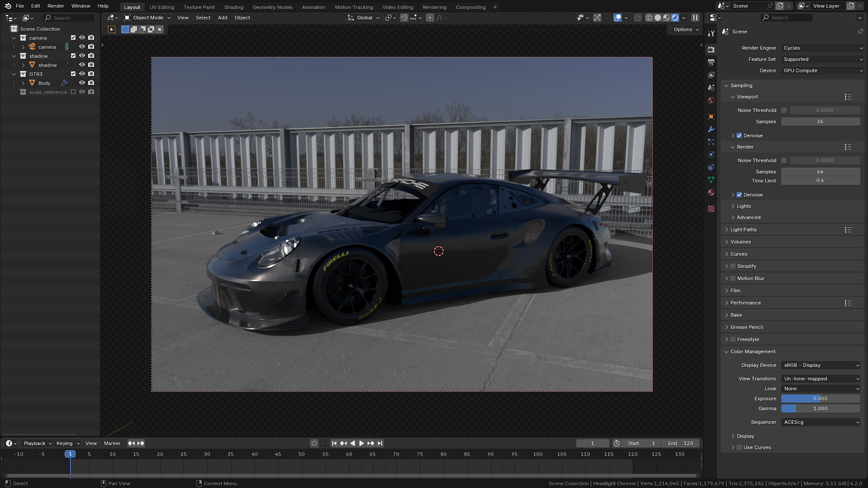Open the Render Engine dropdown
The height and width of the screenshot is (488, 868).
[x=823, y=48]
